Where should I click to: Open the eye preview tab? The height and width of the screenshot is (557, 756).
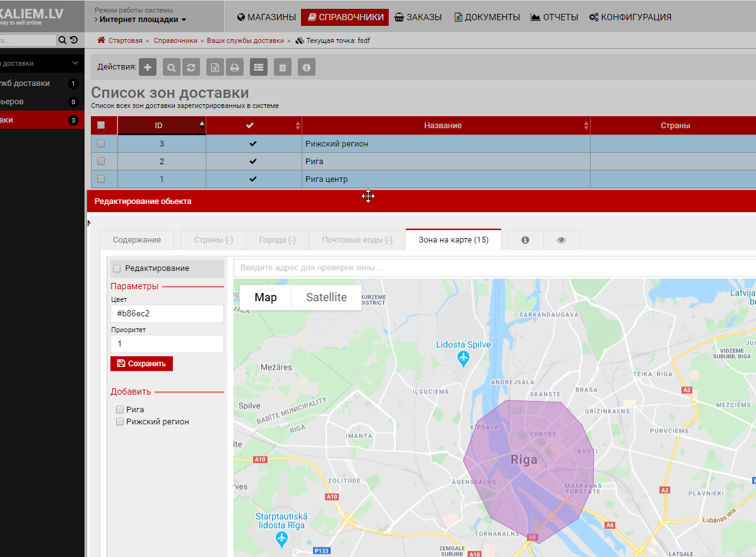(x=561, y=240)
